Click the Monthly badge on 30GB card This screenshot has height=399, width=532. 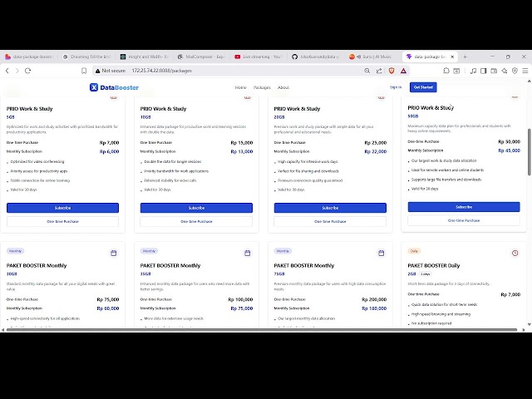15,251
